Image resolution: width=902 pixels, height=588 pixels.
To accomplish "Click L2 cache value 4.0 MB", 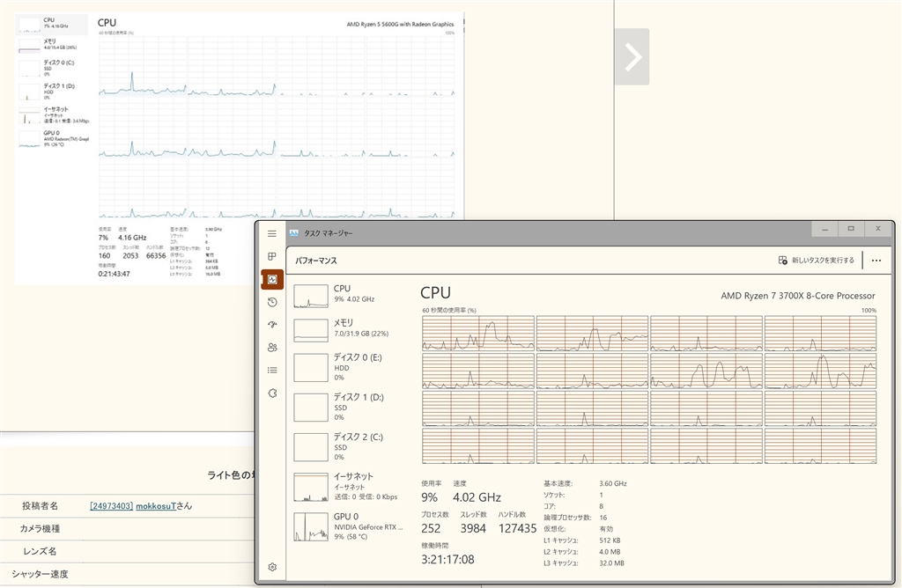I will 610,552.
